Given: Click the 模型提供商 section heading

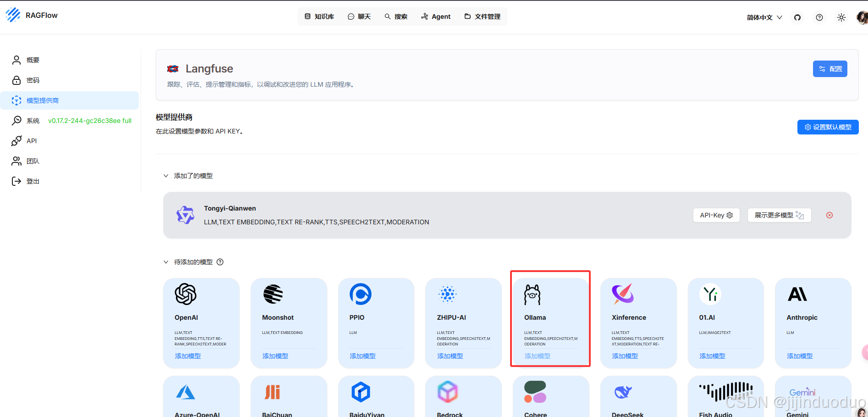Looking at the screenshot, I should 174,117.
